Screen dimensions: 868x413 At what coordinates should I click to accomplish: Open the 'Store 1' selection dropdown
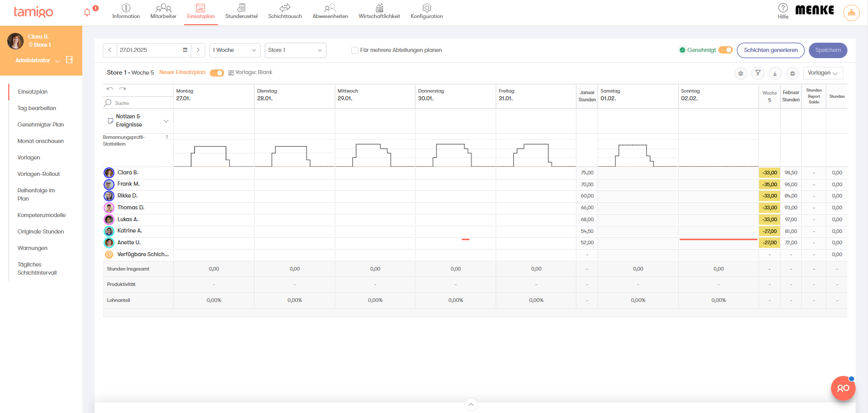(295, 50)
